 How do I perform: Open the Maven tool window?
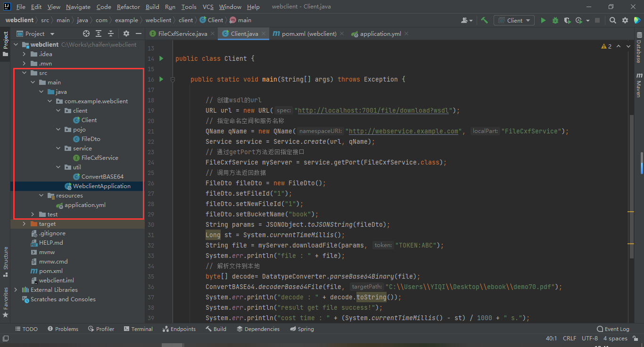pos(639,85)
